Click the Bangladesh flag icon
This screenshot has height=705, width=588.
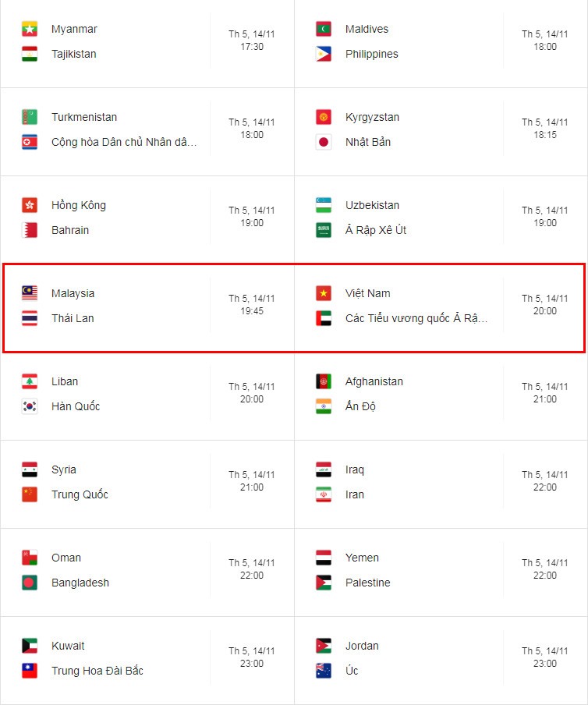tap(30, 583)
